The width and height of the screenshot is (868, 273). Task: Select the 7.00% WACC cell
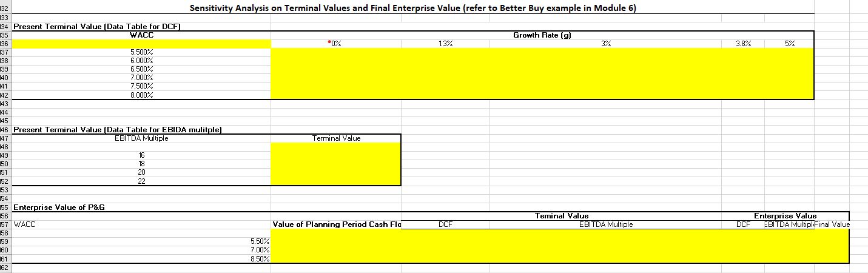[x=141, y=250]
